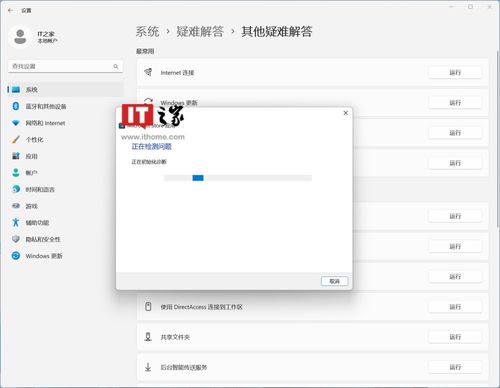This screenshot has width=500, height=388.
Task: Click 疑难解答 in the breadcrumb
Action: pyautogui.click(x=200, y=32)
